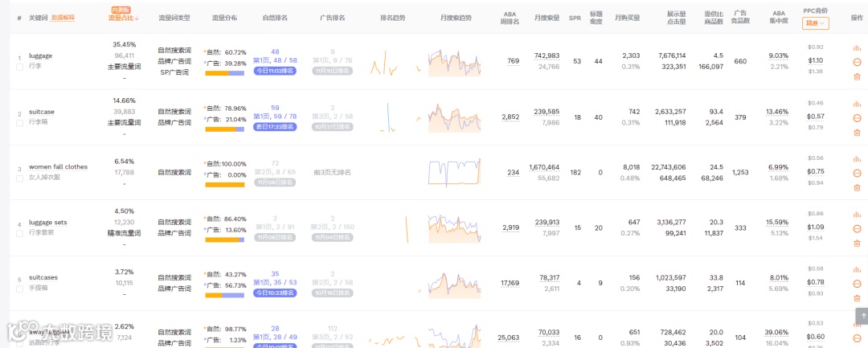
Task: Tick the checkbox for suitcases keyword
Action: click(19, 289)
